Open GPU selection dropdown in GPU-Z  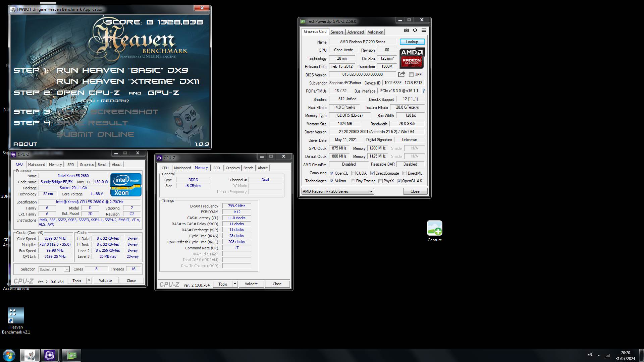click(x=337, y=191)
